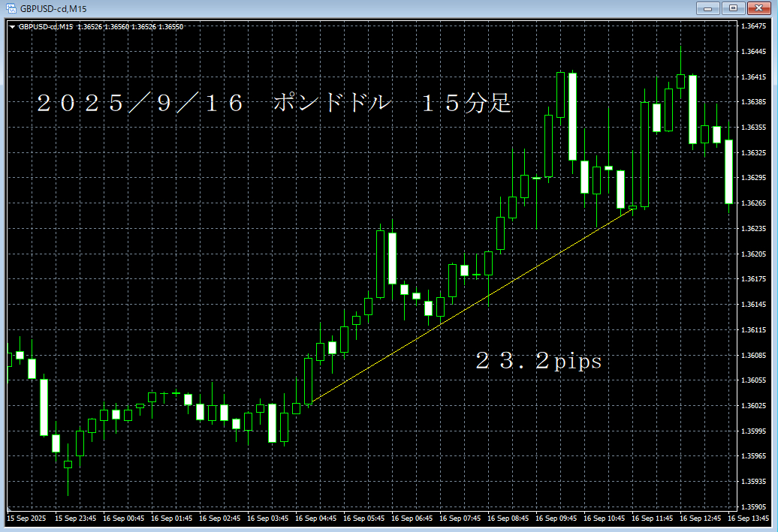Click the 1.36085 price scale value

(x=753, y=356)
